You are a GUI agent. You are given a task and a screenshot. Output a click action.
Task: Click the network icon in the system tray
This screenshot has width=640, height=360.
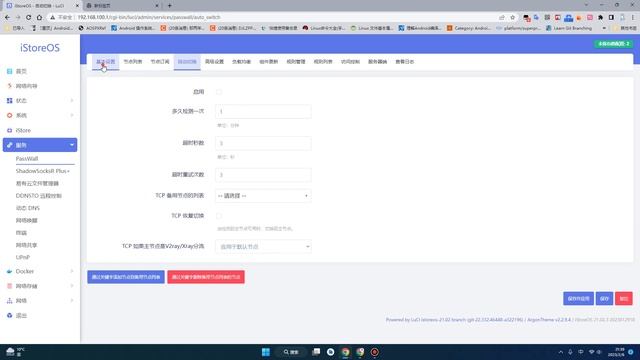tap(591, 352)
